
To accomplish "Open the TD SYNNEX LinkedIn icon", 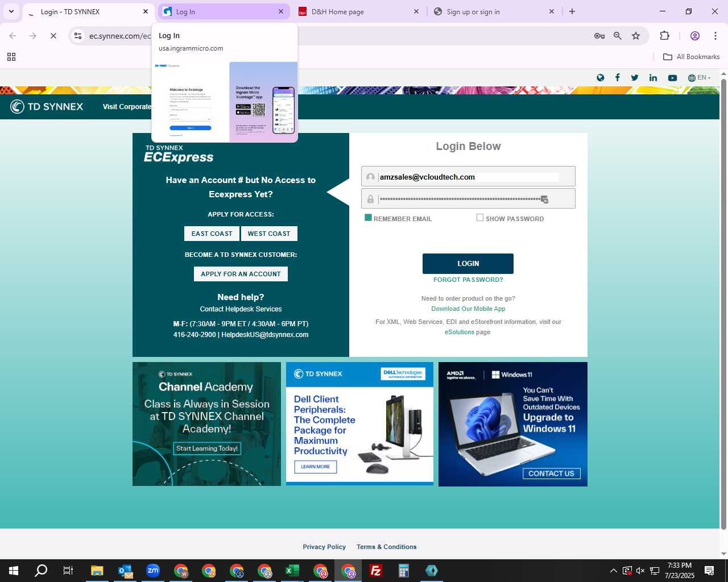I will click(x=653, y=78).
